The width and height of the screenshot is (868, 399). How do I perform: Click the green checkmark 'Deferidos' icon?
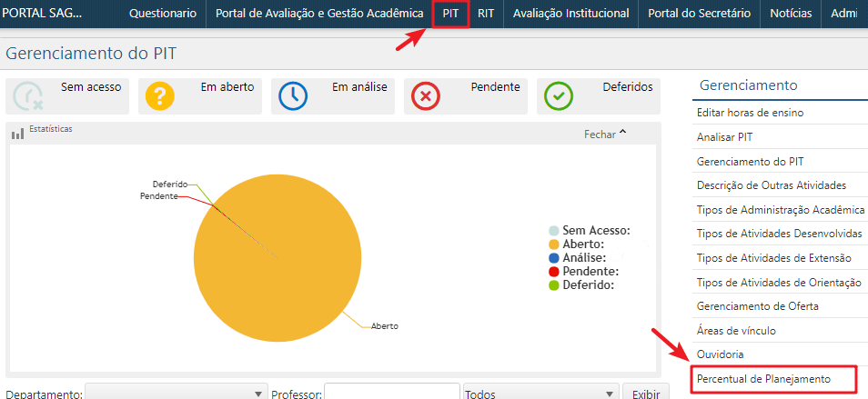point(559,95)
